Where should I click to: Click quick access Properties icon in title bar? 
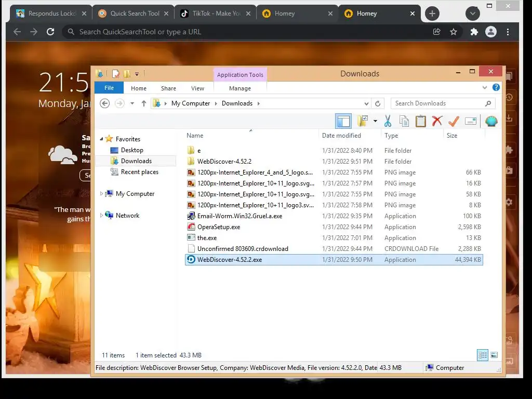pyautogui.click(x=116, y=74)
